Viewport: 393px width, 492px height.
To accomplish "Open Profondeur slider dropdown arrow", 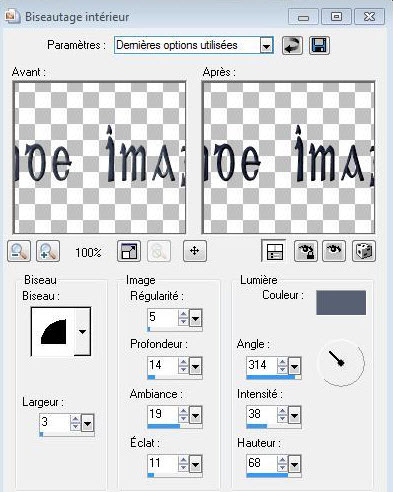I will tap(195, 367).
